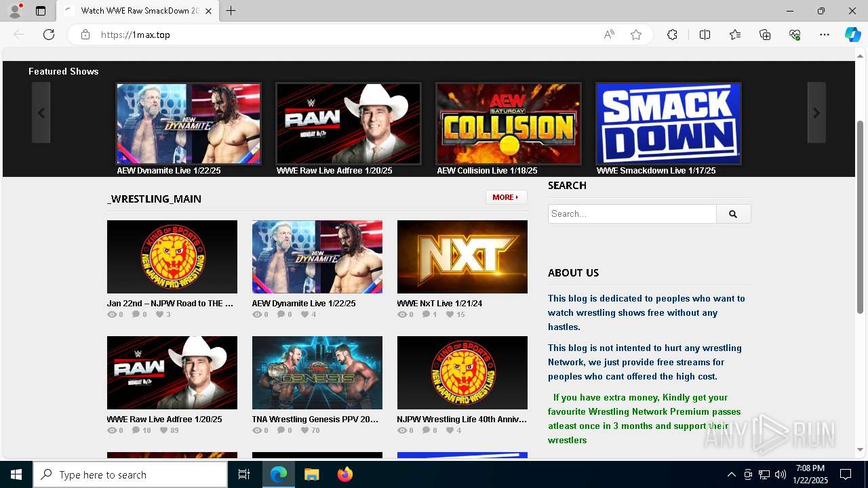This screenshot has width=868, height=488.
Task: Open Task View on taskbar
Action: pos(244,474)
